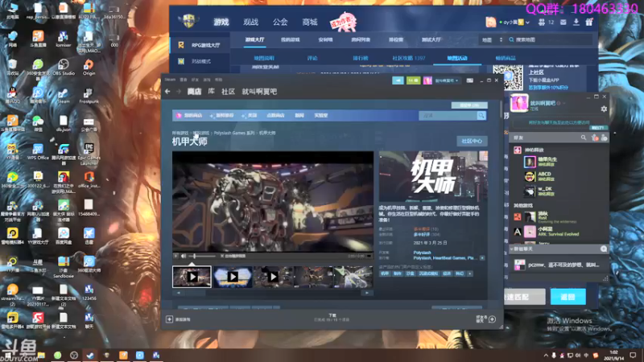Open the 观战 tab in game platform
The image size is (644, 362).
[250, 23]
